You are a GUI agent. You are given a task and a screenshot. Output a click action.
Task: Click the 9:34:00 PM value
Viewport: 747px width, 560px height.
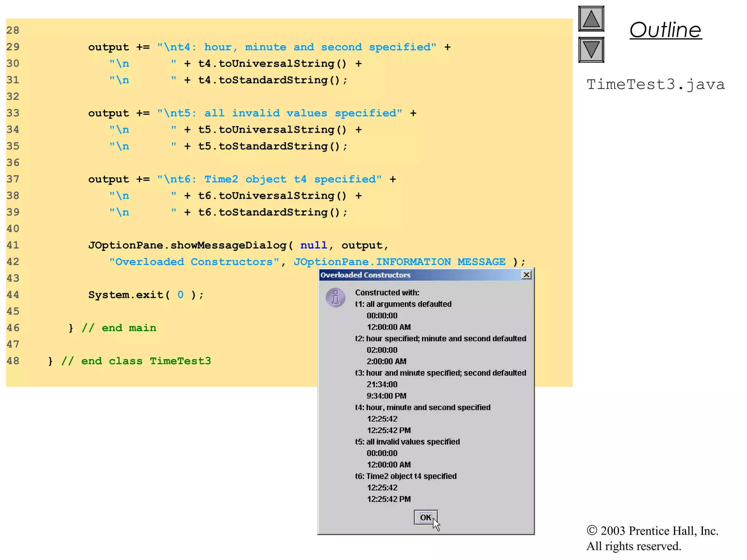(387, 396)
